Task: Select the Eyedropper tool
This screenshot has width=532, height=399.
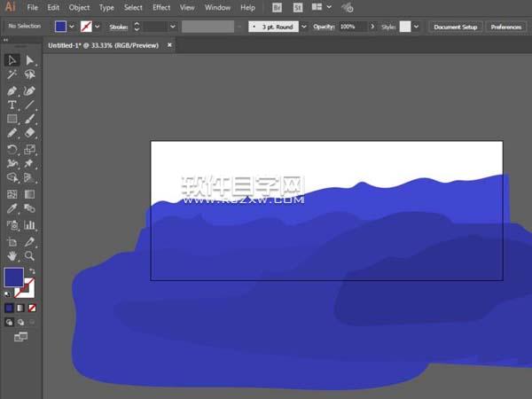Action: 12,209
